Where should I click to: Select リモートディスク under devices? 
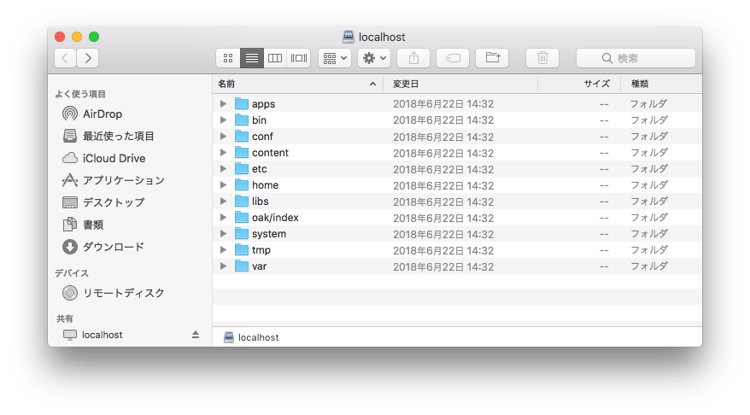[113, 293]
